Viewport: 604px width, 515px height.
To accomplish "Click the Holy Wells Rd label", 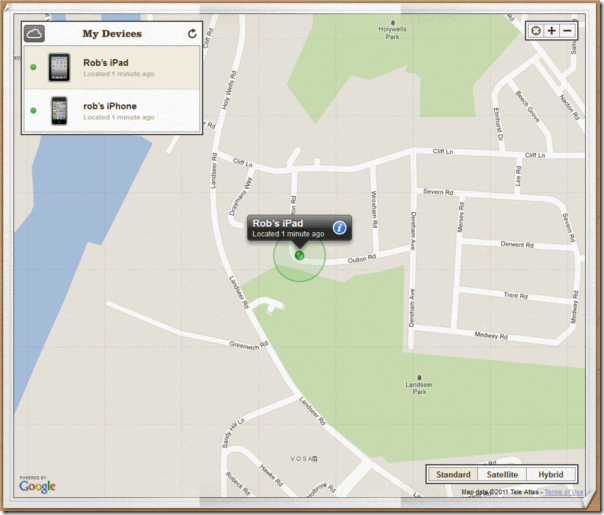I will point(229,91).
